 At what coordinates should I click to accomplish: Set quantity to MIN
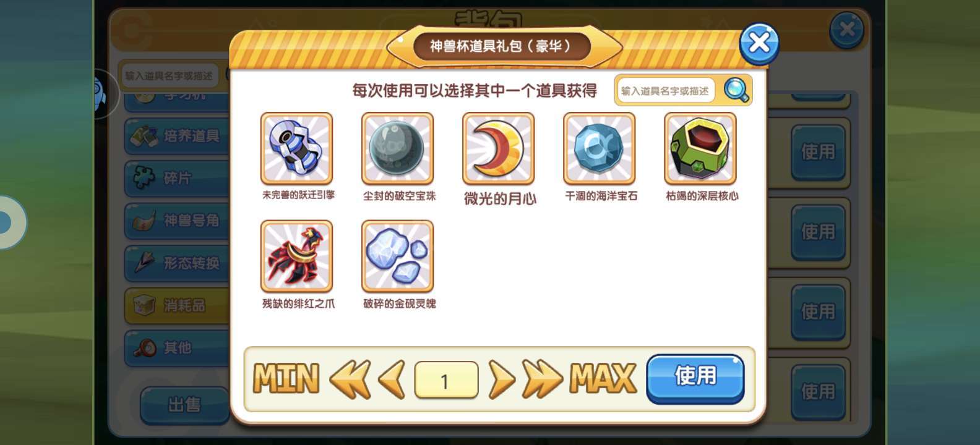point(286,378)
